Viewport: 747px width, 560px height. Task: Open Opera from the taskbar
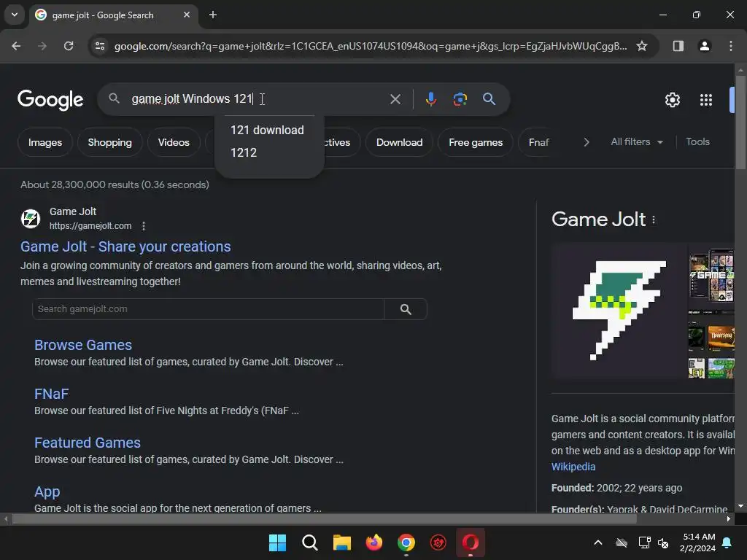[471, 542]
